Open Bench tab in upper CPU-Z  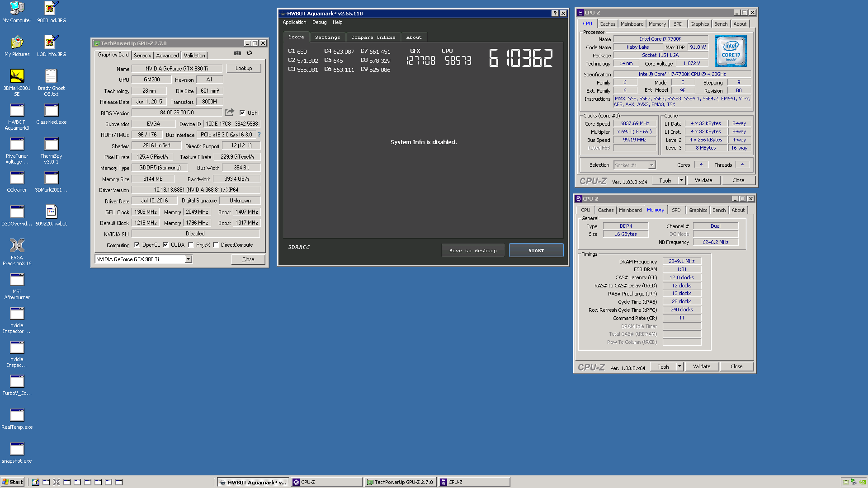(721, 24)
